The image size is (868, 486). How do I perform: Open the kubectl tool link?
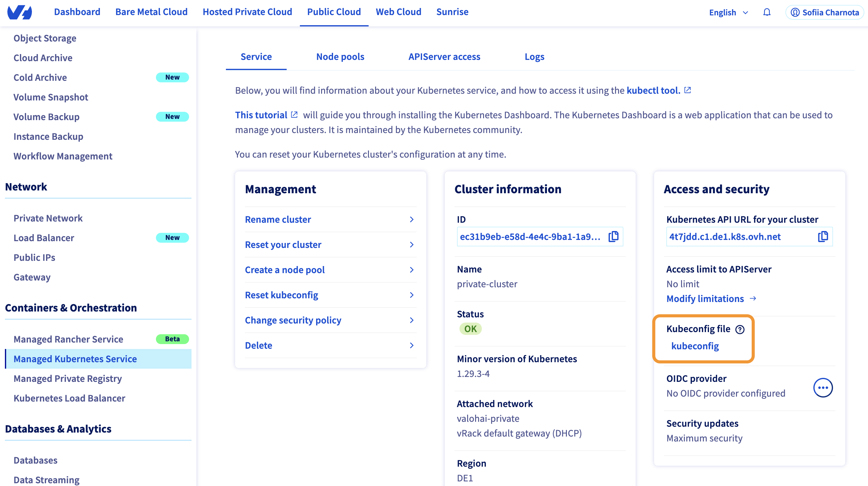pos(653,90)
